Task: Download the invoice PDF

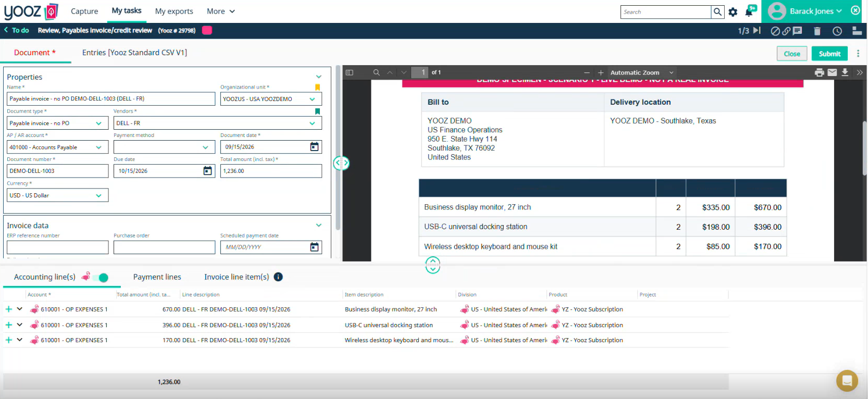Action: coord(845,72)
